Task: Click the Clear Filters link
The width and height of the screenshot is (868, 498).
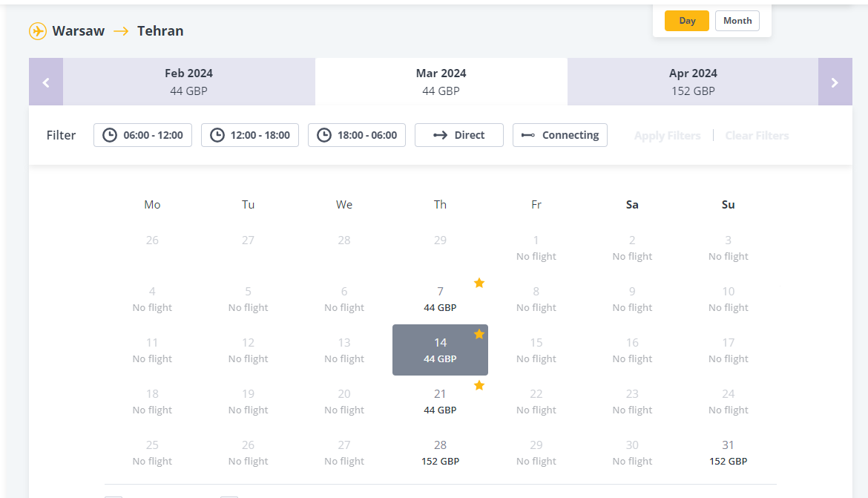Action: [x=757, y=136]
